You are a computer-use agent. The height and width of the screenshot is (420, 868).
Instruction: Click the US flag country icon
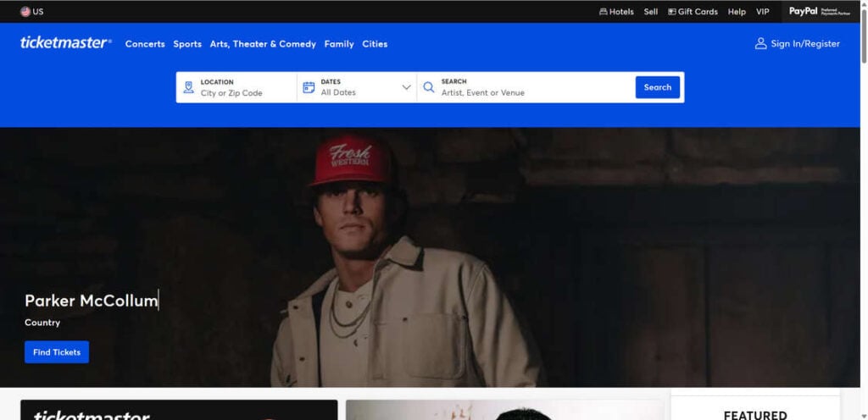[25, 12]
